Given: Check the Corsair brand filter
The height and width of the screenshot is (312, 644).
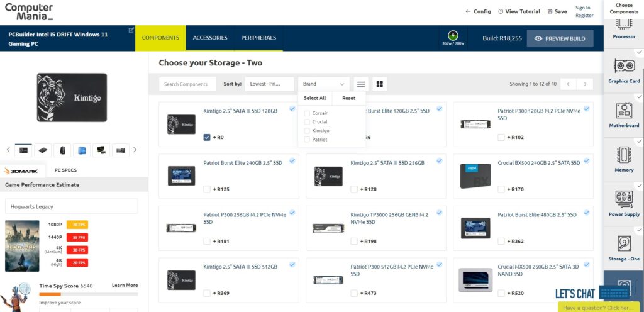Looking at the screenshot, I should [x=307, y=113].
